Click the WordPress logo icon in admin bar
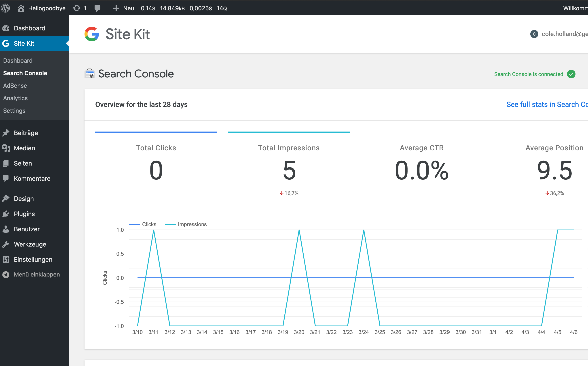Image resolution: width=588 pixels, height=366 pixels. click(x=6, y=8)
